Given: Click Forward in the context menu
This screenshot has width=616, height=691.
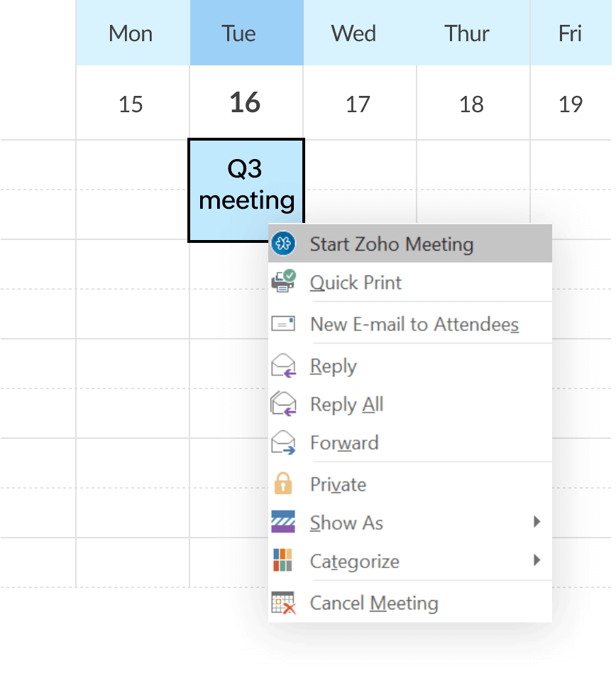Looking at the screenshot, I should point(344,442).
